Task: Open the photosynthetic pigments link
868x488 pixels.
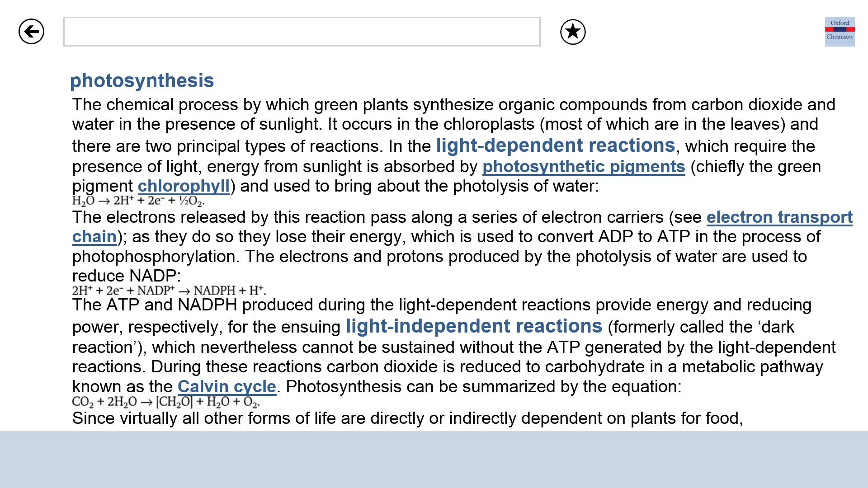Action: click(x=584, y=167)
